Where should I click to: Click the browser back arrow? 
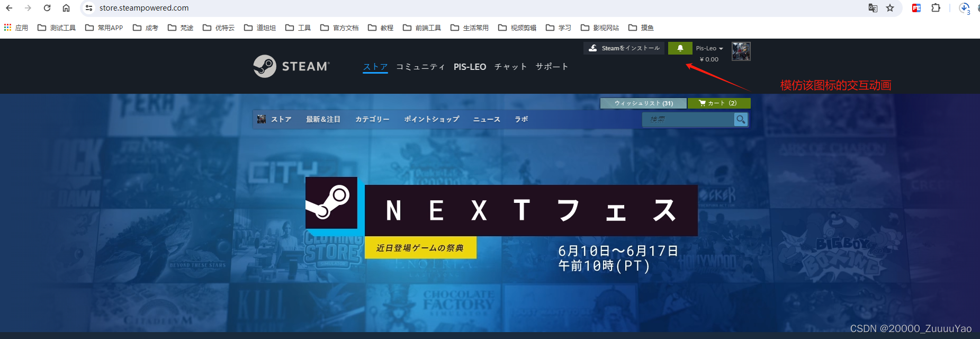[x=9, y=8]
